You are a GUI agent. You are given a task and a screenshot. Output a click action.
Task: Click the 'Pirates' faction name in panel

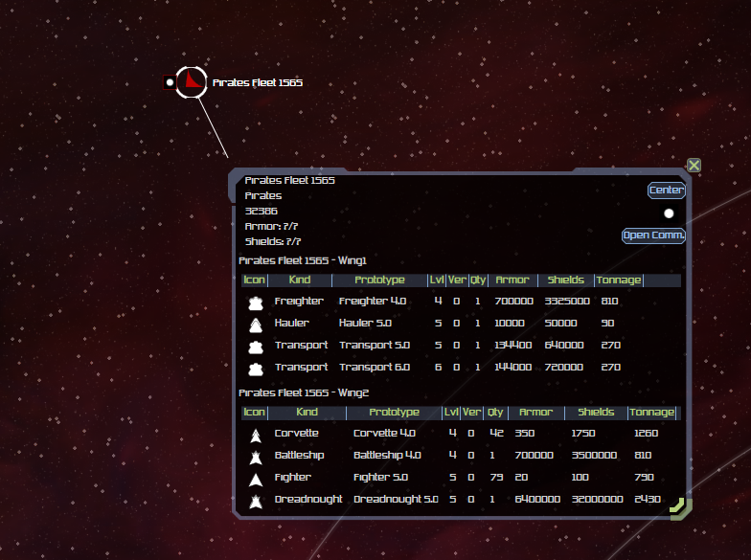click(262, 195)
